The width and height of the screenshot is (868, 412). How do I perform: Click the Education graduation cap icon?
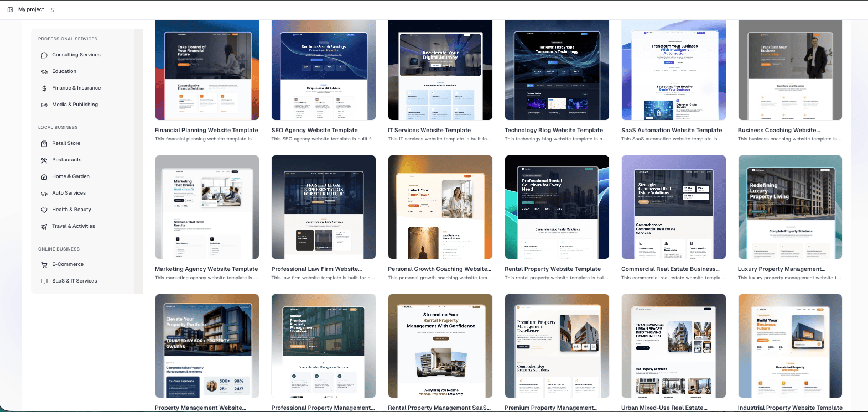44,72
